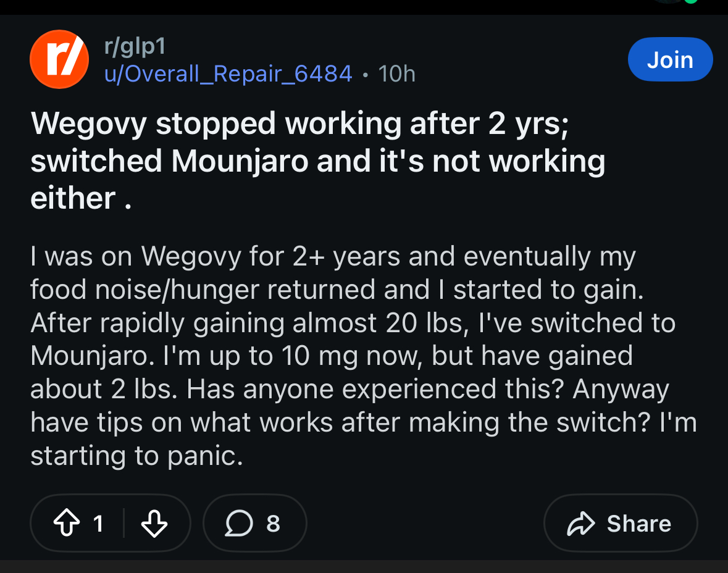Downvote the post with the down arrow
728x573 pixels.
pyautogui.click(x=154, y=524)
